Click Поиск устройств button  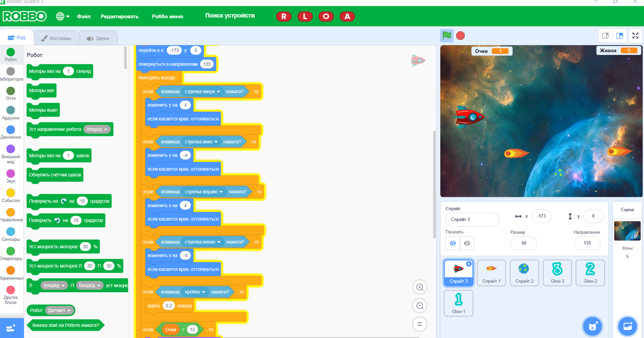tap(230, 16)
